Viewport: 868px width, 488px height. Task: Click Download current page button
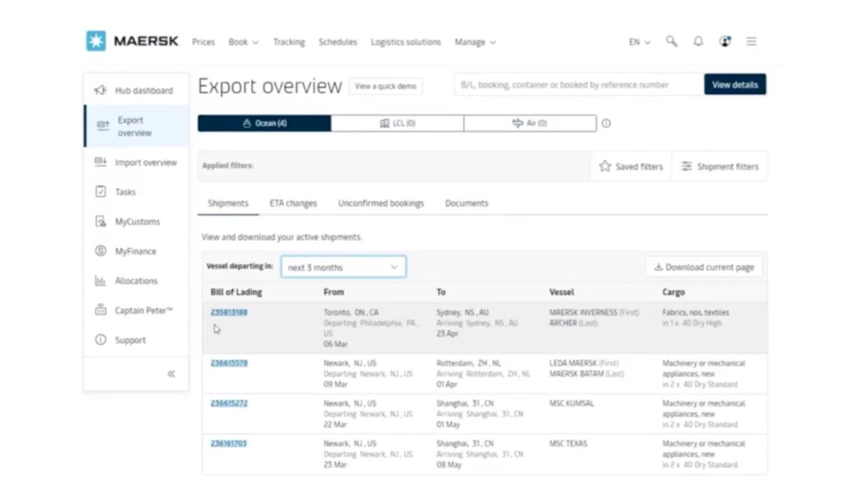704,267
